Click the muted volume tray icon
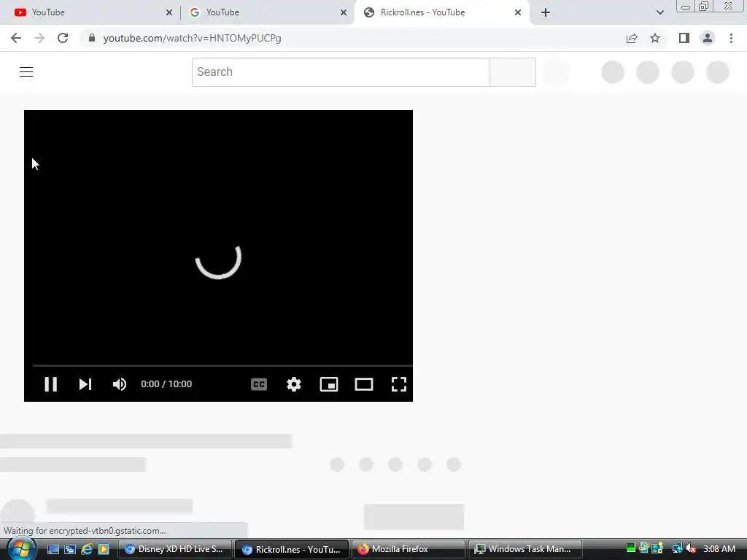 tap(691, 548)
